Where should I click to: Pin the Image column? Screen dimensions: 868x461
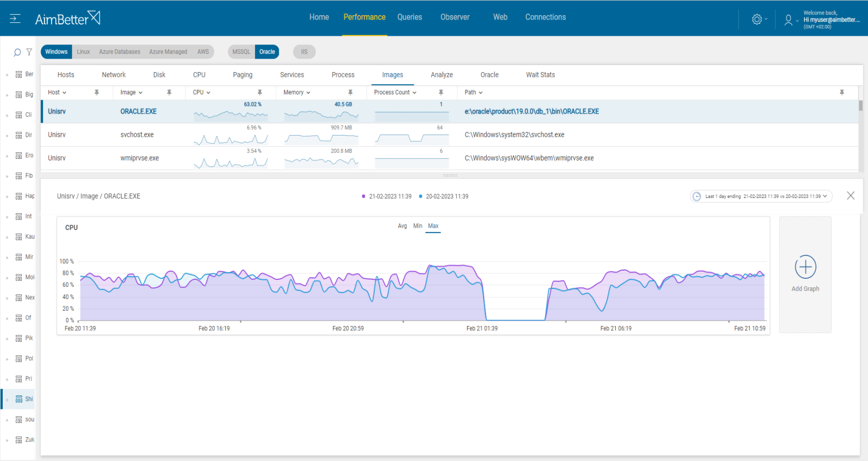pyautogui.click(x=169, y=92)
